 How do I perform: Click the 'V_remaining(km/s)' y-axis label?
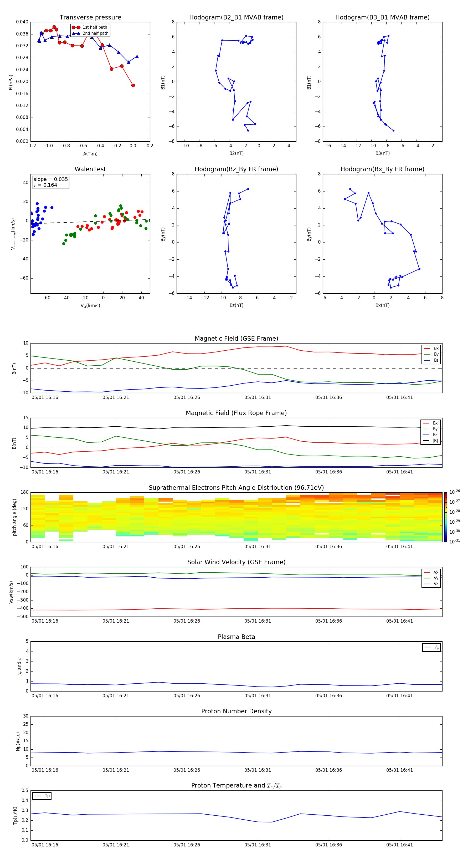click(x=13, y=234)
